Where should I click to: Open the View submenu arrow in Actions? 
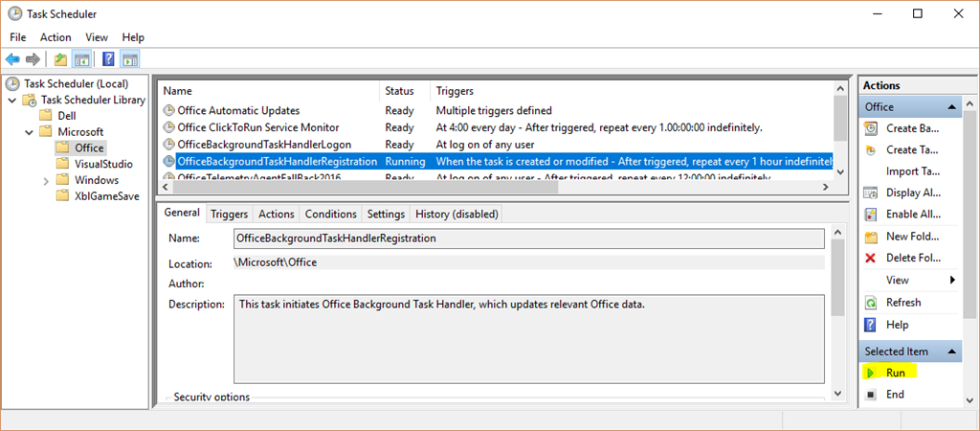coord(952,280)
